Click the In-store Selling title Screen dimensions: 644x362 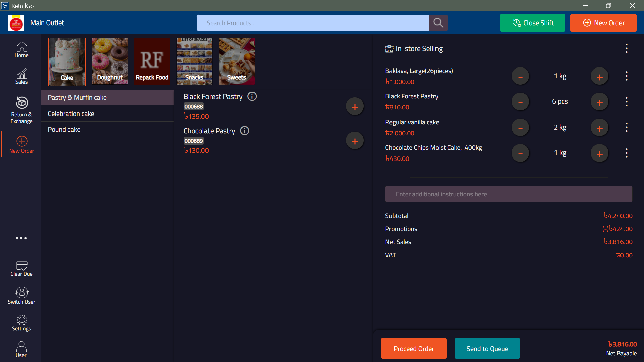419,49
